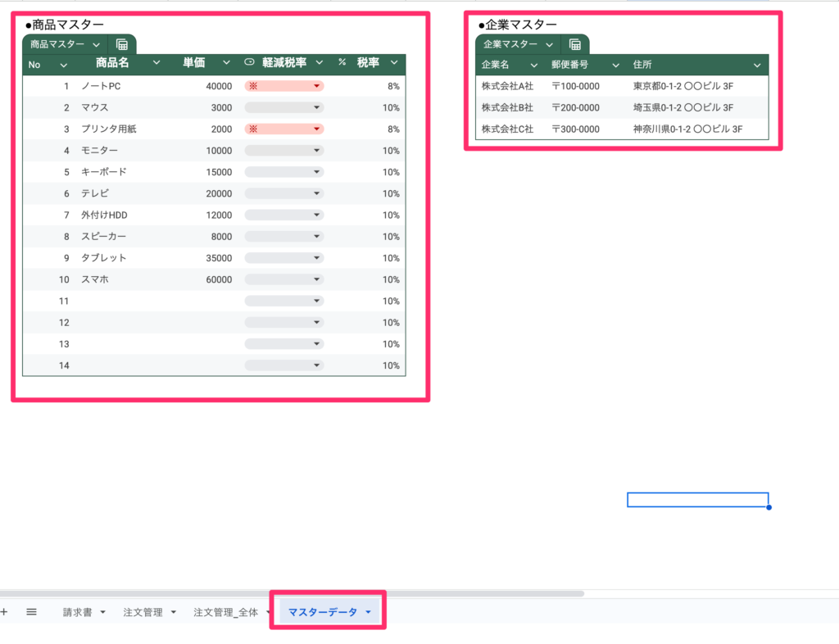839x644 pixels.
Task: Switch to the 注文管理_全体 sheet tab
Action: pyautogui.click(x=226, y=612)
